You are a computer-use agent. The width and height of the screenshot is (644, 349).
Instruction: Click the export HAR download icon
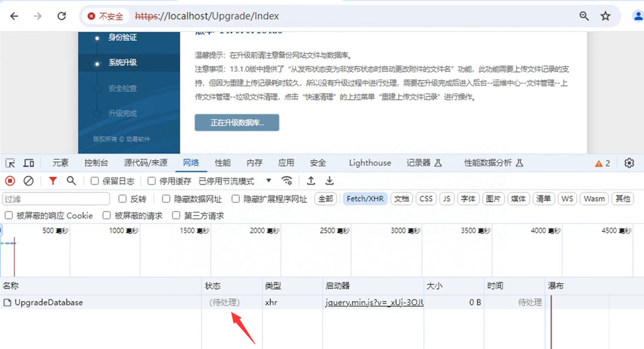329,181
